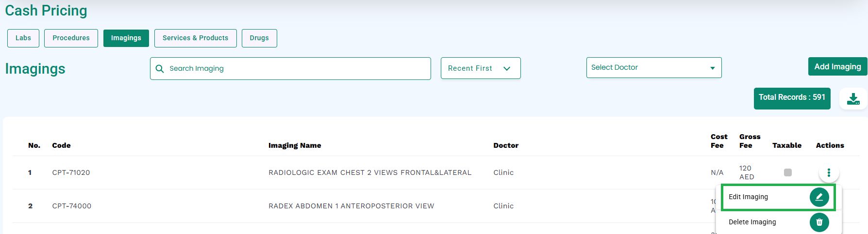Switch to the Procedures tab
The height and width of the screenshot is (234, 868).
pos(71,38)
